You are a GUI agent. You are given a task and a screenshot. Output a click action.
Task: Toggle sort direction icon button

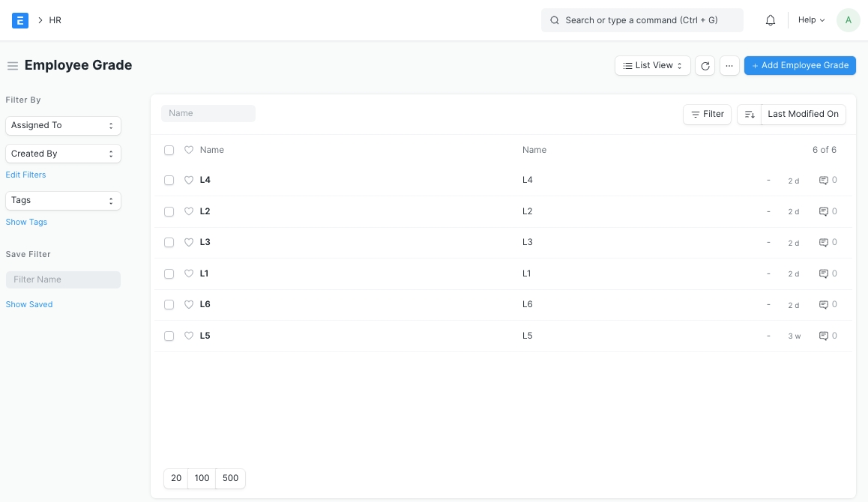pos(749,115)
